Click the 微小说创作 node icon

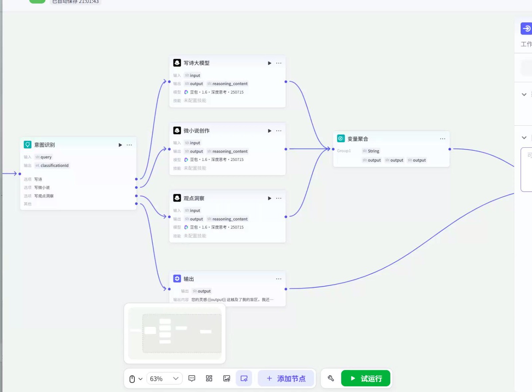click(x=177, y=130)
